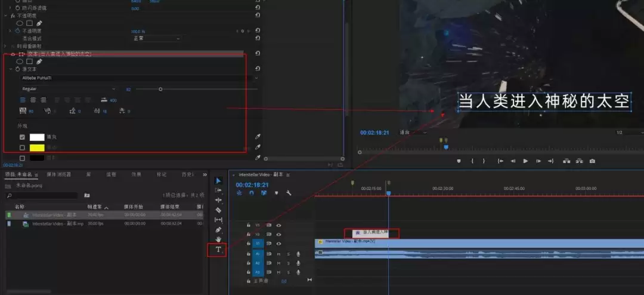Toggle visibility eye for track V2

[278, 235]
